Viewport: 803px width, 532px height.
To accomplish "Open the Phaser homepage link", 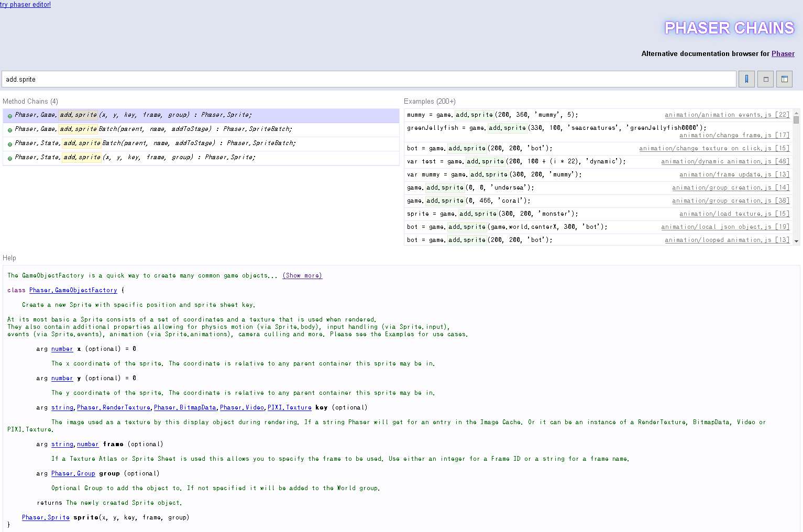I will [x=783, y=53].
